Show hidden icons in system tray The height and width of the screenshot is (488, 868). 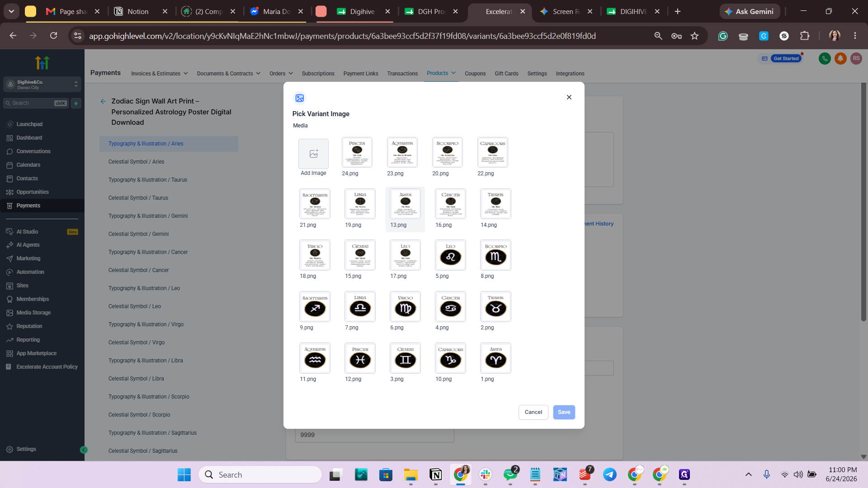click(x=749, y=474)
